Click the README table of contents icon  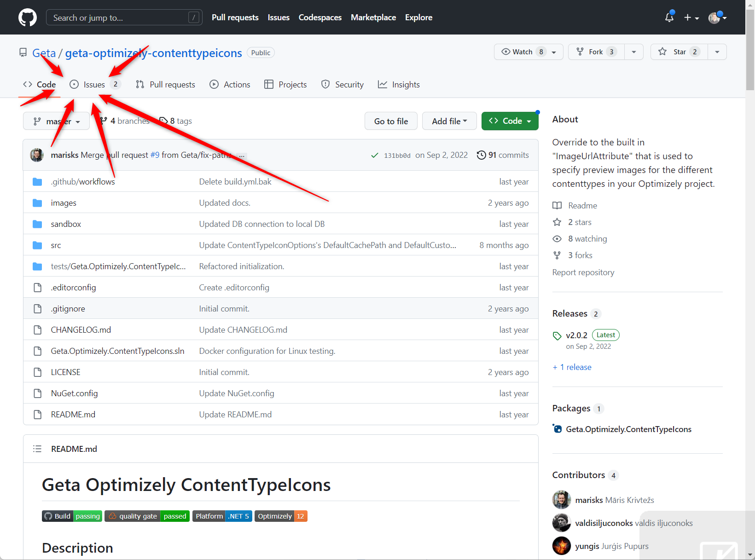click(x=37, y=449)
